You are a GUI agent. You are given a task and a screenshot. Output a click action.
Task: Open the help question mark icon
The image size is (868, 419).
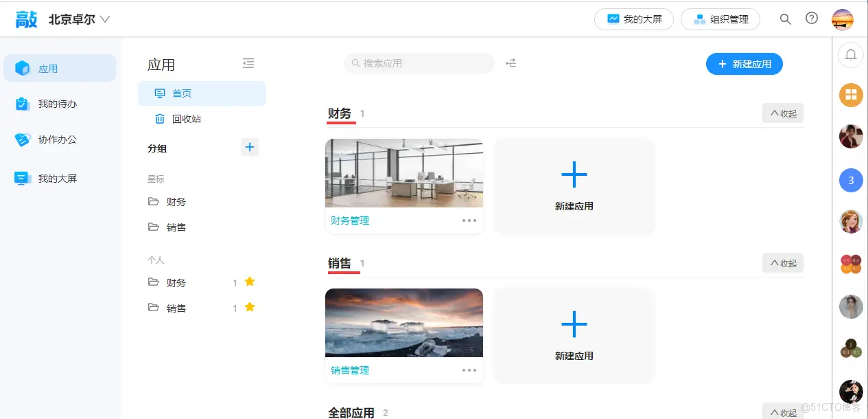pos(812,19)
